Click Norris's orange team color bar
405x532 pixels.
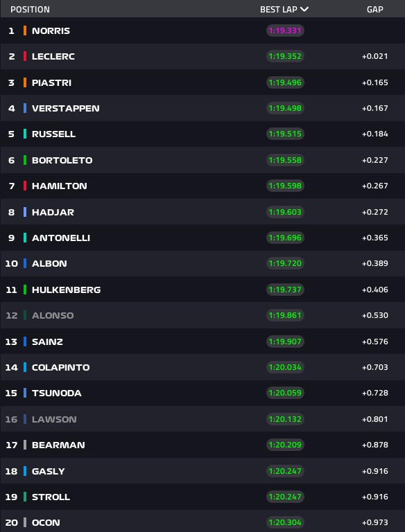(25, 30)
